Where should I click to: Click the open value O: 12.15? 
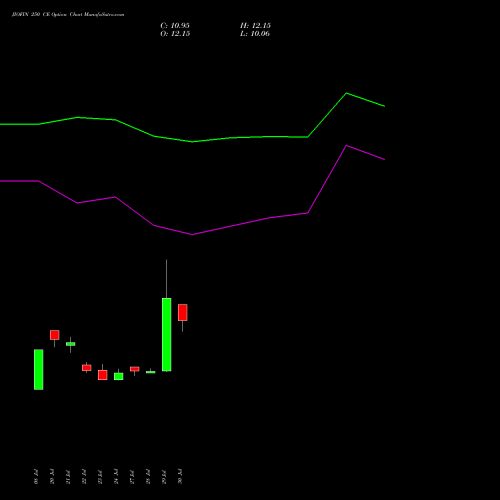[175, 34]
